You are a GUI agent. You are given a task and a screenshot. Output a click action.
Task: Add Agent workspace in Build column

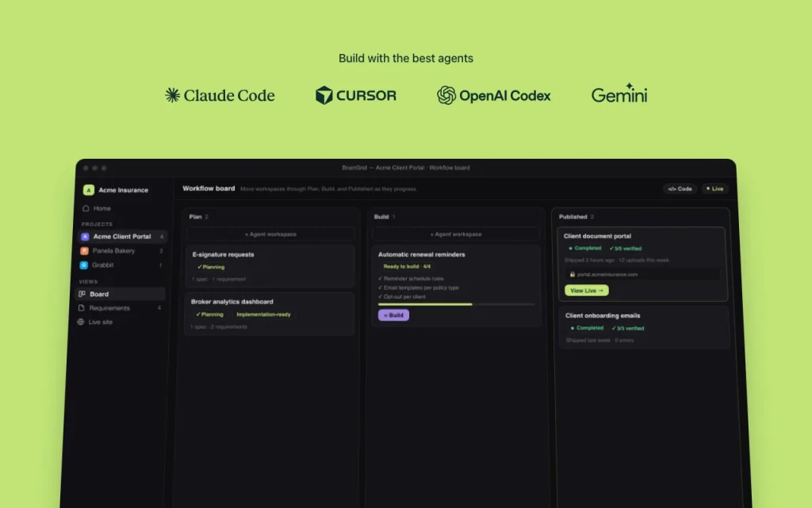[x=456, y=234]
